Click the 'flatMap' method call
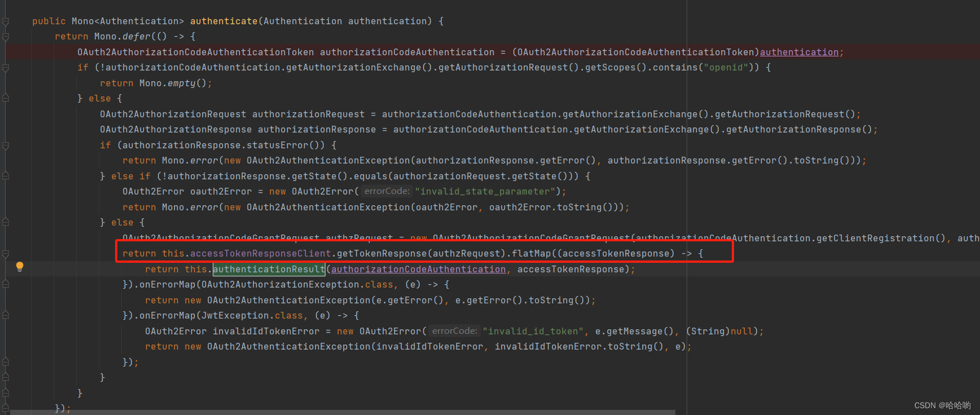Image resolution: width=980 pixels, height=415 pixels. pyautogui.click(x=531, y=254)
